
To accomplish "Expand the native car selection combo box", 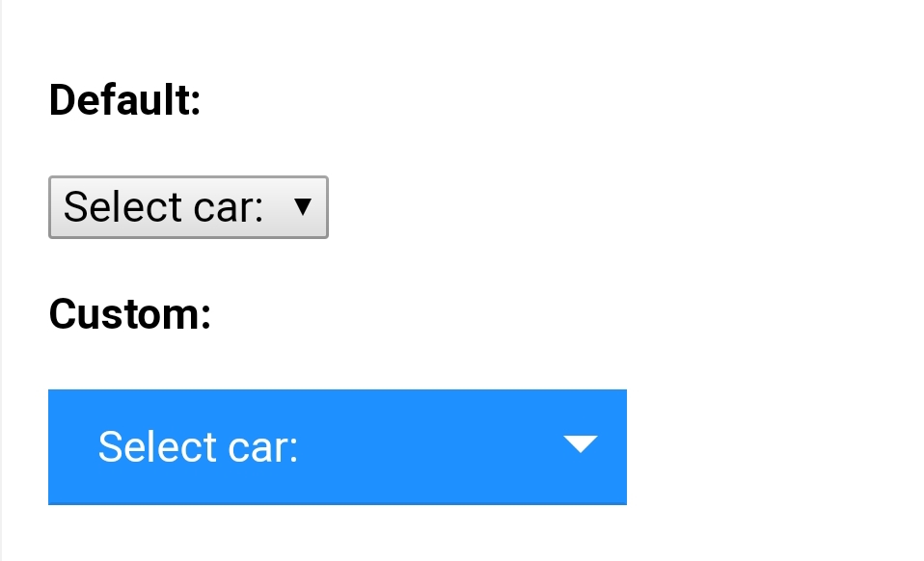I will [188, 207].
